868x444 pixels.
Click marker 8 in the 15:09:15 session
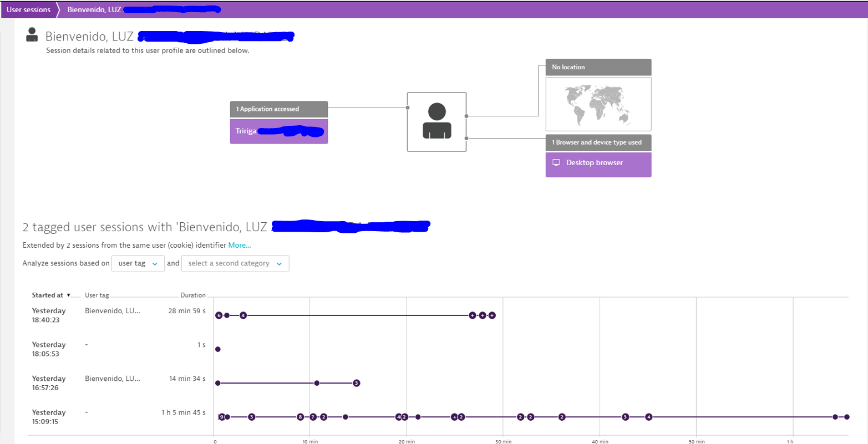300,417
